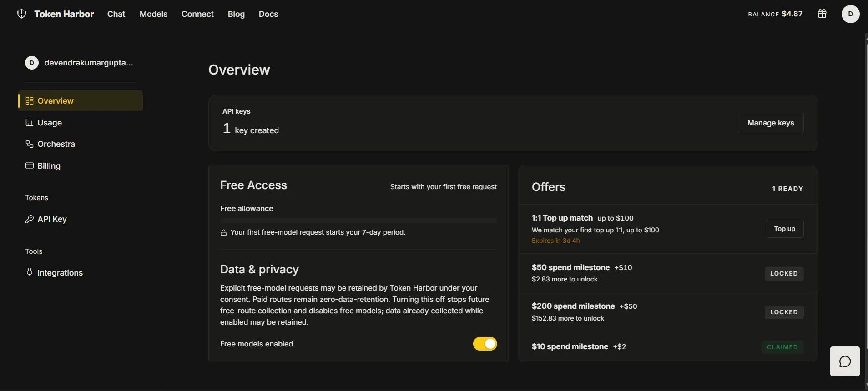Click the 'Overview' page heading
This screenshot has height=391, width=868.
coord(239,70)
